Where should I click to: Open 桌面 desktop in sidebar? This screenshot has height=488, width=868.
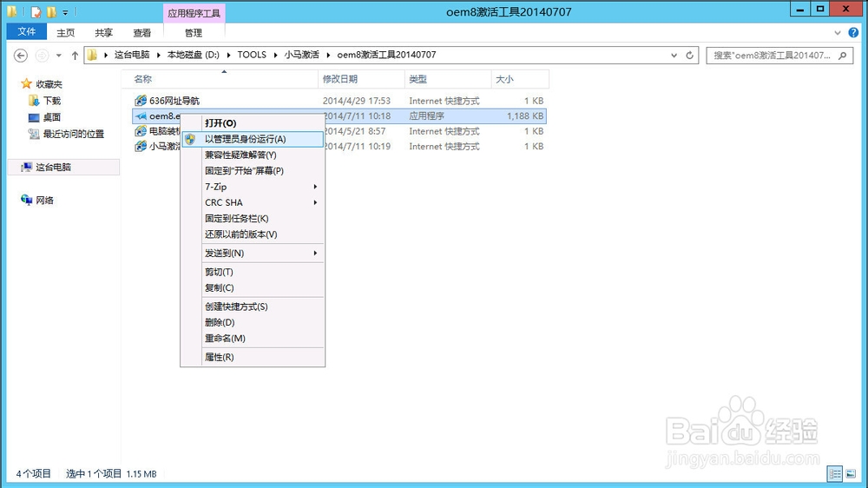[x=51, y=117]
